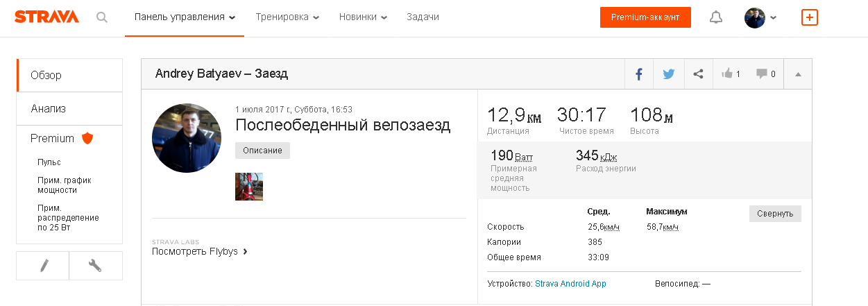Viewport: 868px width, 306px height.
Task: Open profile avatar dropdown menu
Action: [x=760, y=17]
